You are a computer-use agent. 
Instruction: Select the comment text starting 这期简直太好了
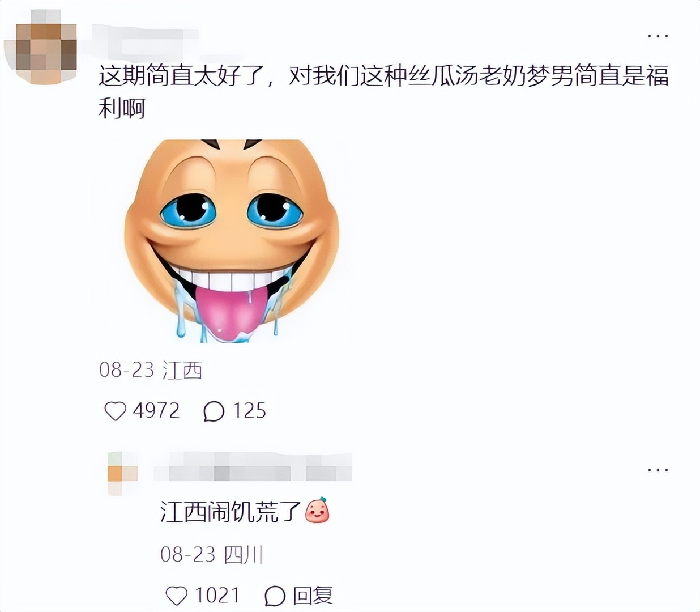pos(383,92)
